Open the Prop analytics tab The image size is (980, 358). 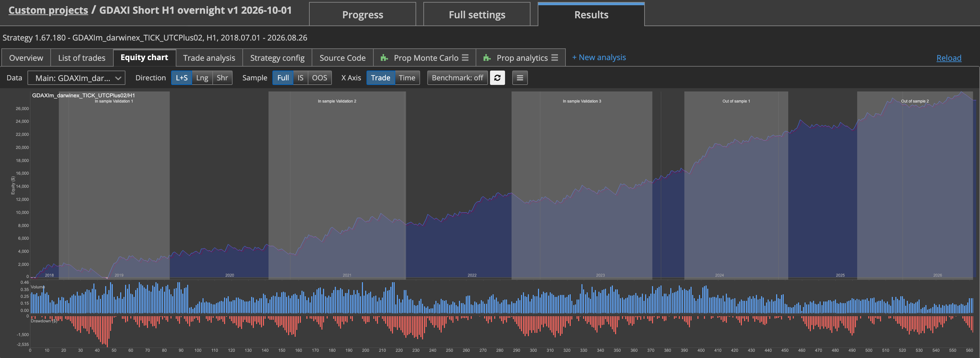pyautogui.click(x=521, y=58)
